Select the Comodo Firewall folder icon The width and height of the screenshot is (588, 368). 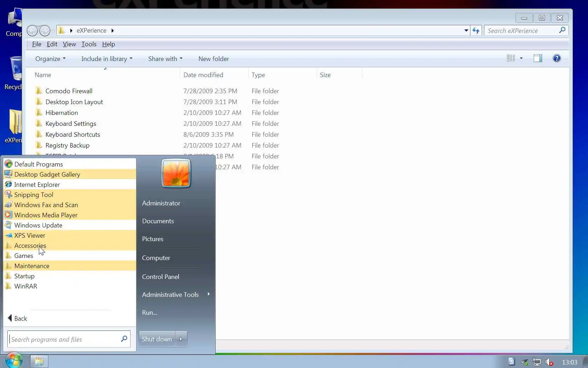(x=39, y=91)
